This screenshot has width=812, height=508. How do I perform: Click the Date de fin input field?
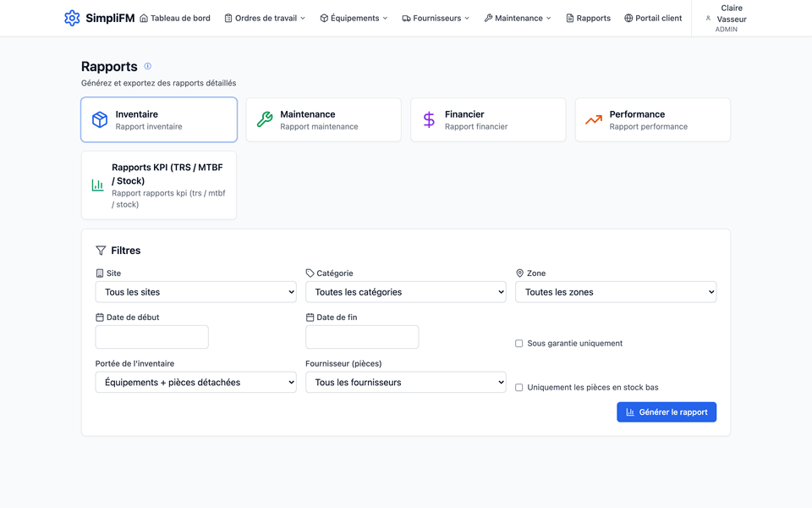coord(362,337)
